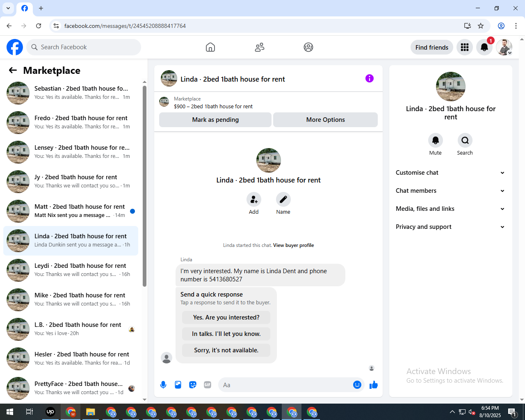Open Windows Start menu
Screen dimensions: 525x420
10,412
